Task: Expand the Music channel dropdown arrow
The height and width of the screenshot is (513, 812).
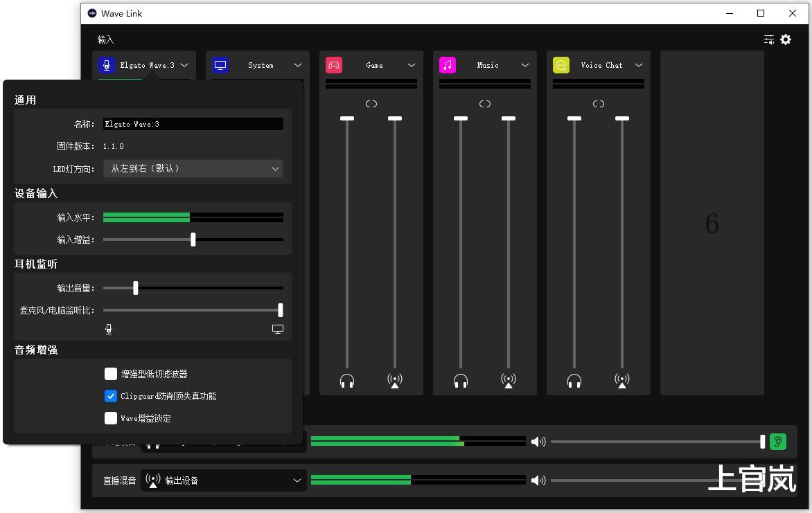Action: point(525,65)
